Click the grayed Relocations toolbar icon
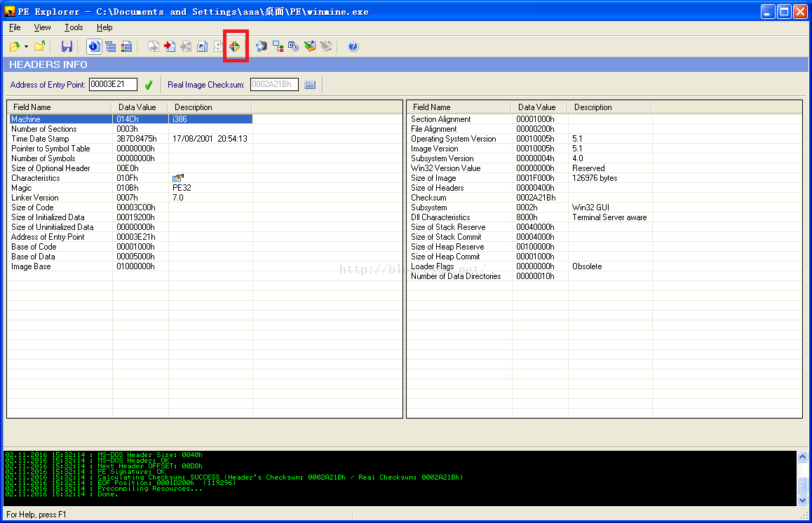Image resolution: width=812 pixels, height=523 pixels. coord(218,46)
